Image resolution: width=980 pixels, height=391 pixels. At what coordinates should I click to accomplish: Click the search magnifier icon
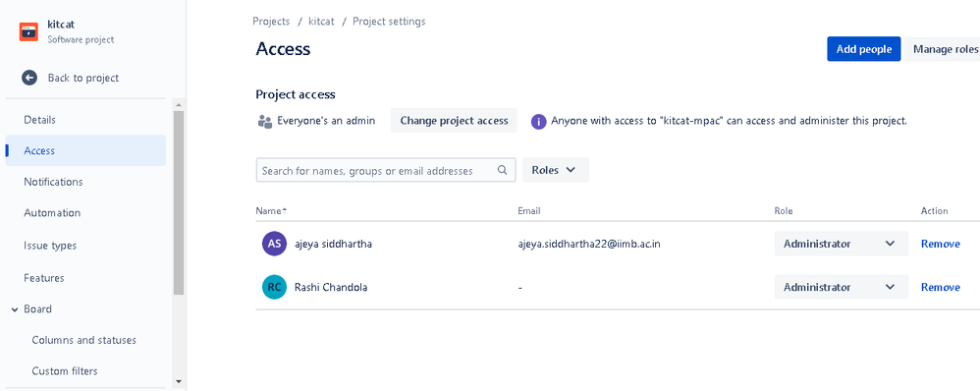[x=502, y=170]
